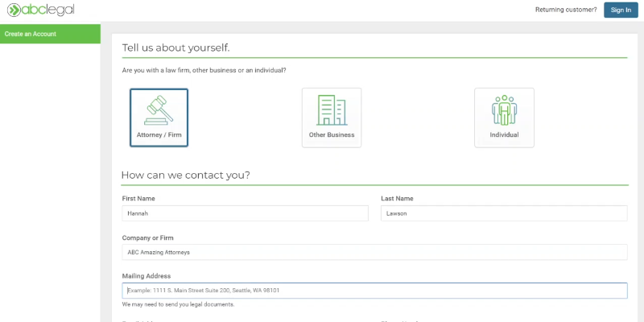Image resolution: width=644 pixels, height=322 pixels.
Task: Choose the Other Business label
Action: pos(332,134)
